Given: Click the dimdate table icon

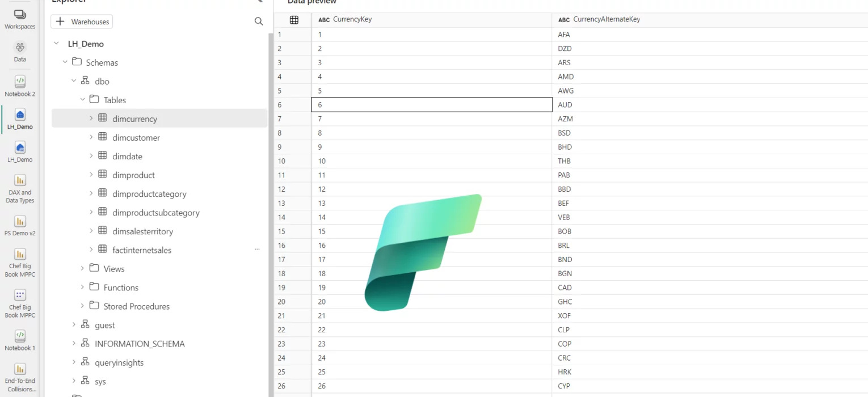Looking at the screenshot, I should tap(103, 155).
